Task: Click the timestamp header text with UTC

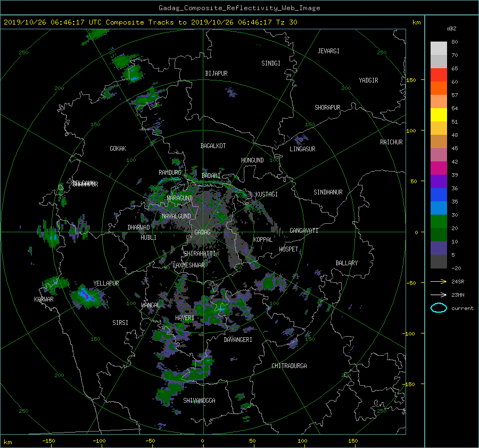Action: pyautogui.click(x=150, y=22)
